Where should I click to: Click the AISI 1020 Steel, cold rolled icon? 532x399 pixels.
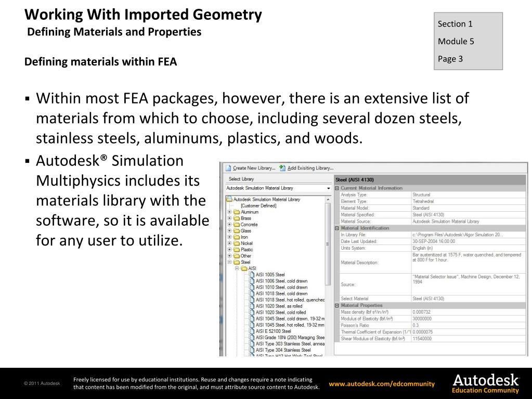pyautogui.click(x=251, y=313)
